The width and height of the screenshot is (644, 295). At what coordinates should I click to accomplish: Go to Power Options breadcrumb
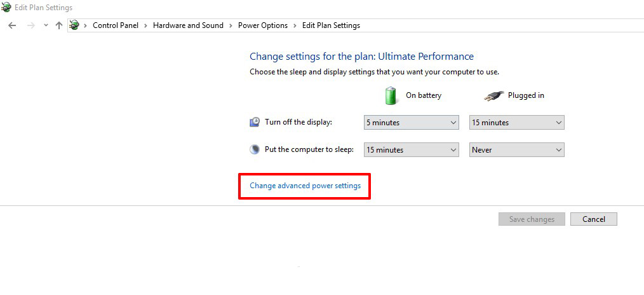pos(263,25)
